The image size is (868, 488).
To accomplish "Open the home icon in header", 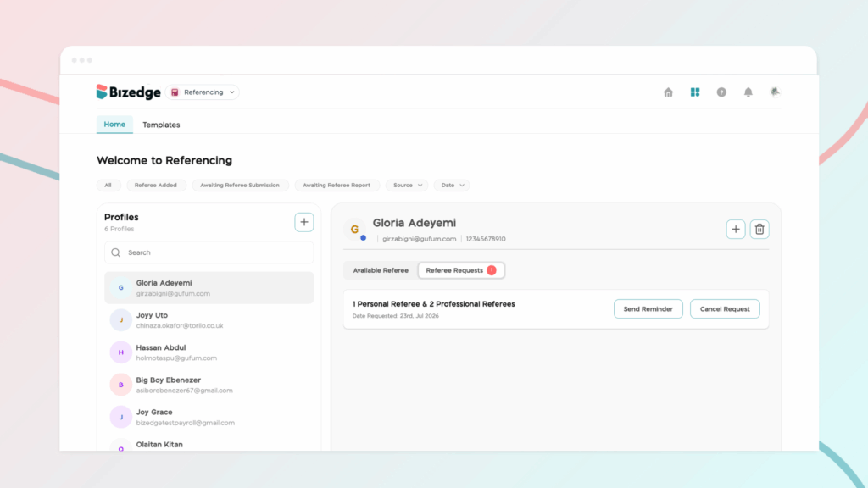I will coord(668,92).
